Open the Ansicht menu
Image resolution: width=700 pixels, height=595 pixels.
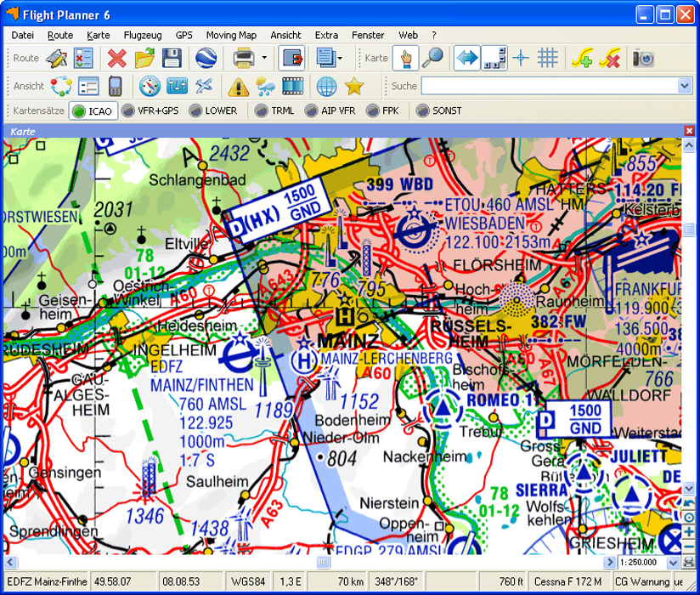285,36
